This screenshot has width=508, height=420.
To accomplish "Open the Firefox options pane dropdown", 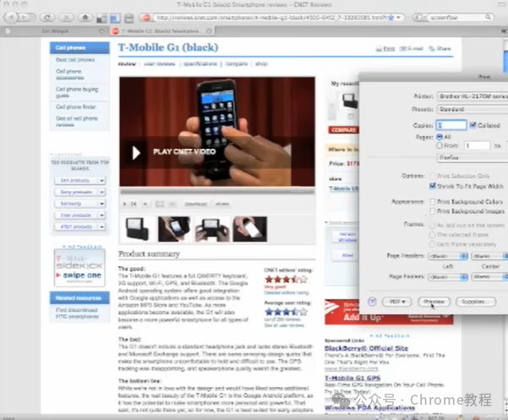I will [472, 158].
